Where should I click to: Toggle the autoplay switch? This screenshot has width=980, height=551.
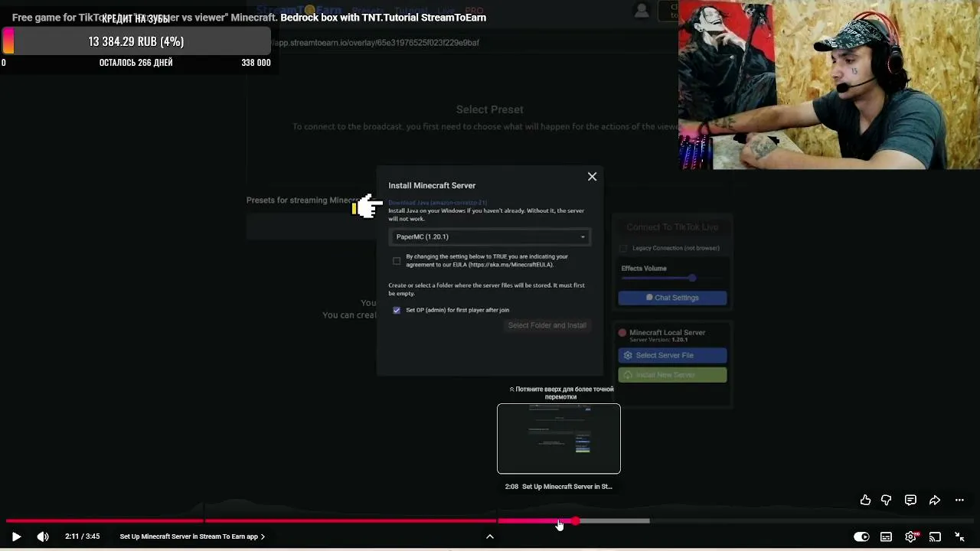[x=861, y=536]
